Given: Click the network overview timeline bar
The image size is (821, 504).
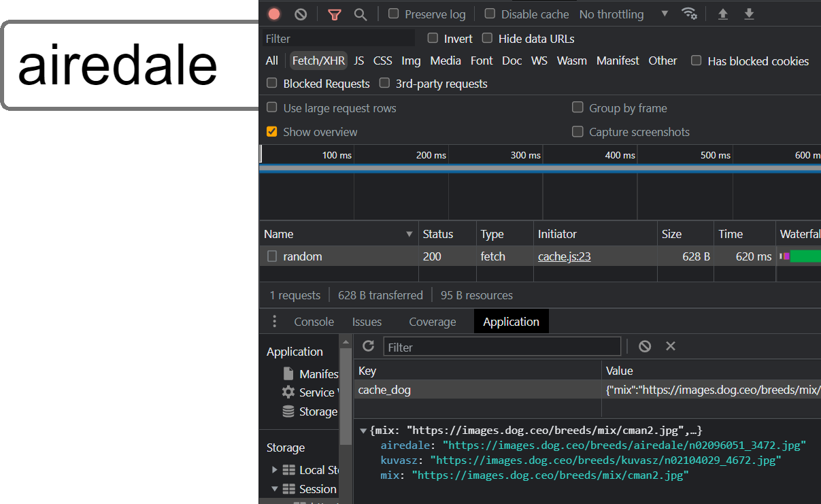Looking at the screenshot, I should click(x=540, y=169).
